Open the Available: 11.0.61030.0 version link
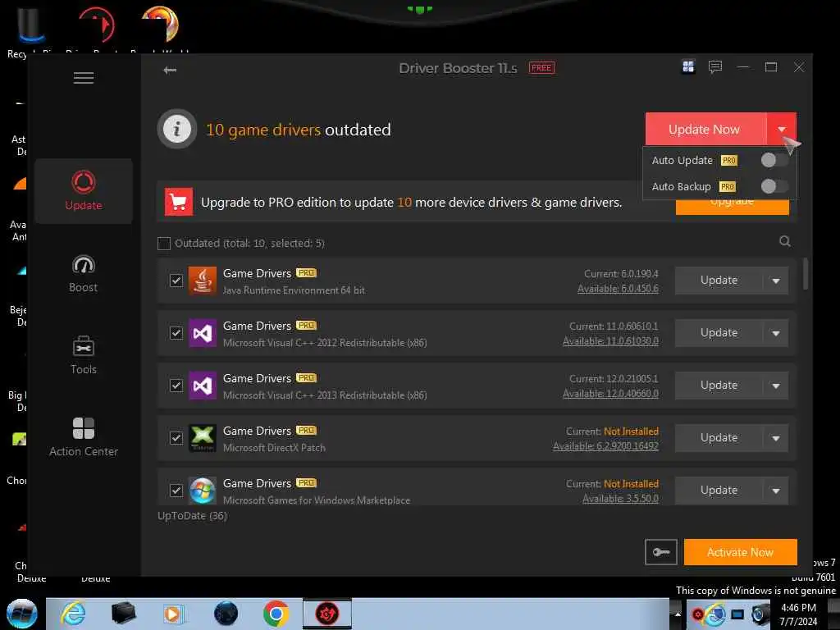840x630 pixels. tap(610, 341)
